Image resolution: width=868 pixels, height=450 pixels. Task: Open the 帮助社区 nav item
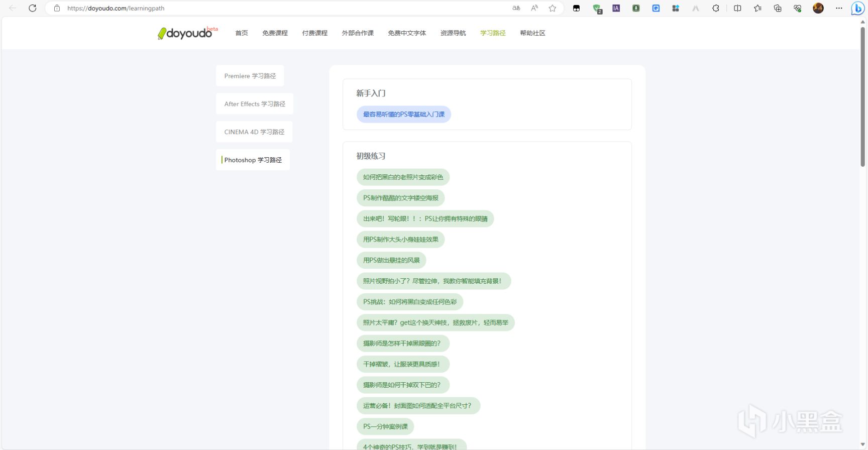pyautogui.click(x=532, y=33)
